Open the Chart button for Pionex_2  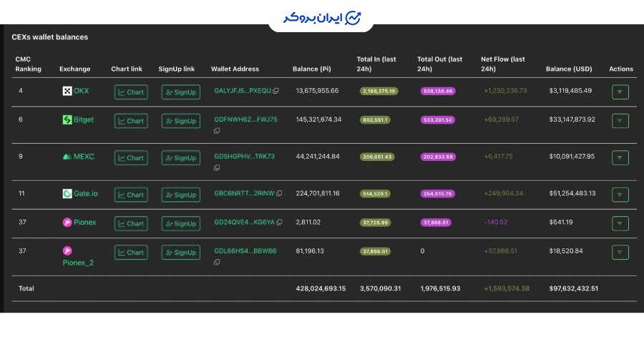tap(131, 252)
